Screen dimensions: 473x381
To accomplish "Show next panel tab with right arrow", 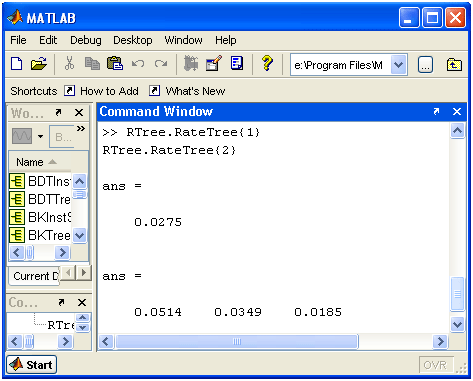I will pos(84,273).
